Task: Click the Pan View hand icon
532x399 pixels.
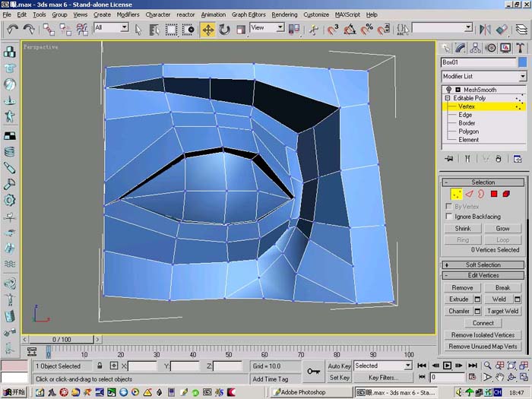Action: (499, 377)
